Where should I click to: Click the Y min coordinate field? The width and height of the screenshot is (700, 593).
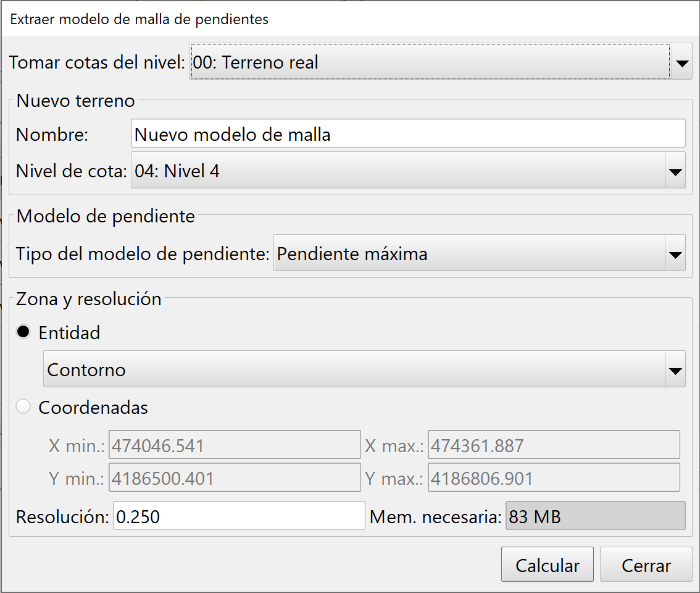tap(235, 477)
